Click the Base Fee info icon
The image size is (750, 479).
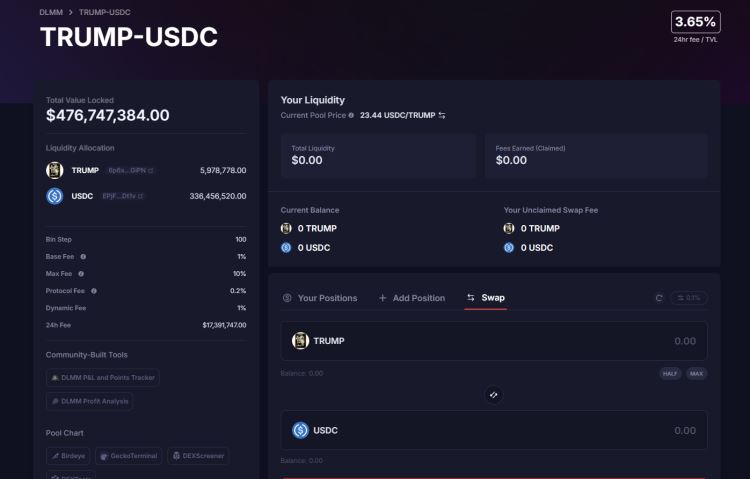tap(83, 257)
